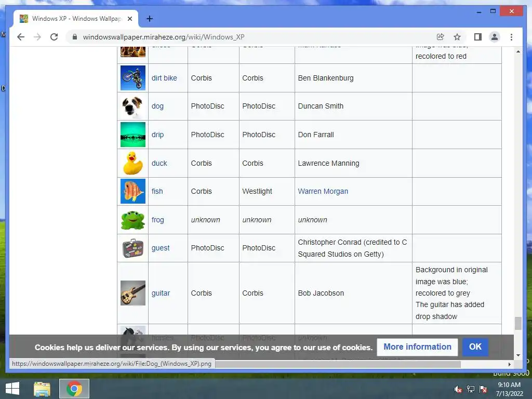
Task: Bookmark this page with the star
Action: tap(457, 37)
